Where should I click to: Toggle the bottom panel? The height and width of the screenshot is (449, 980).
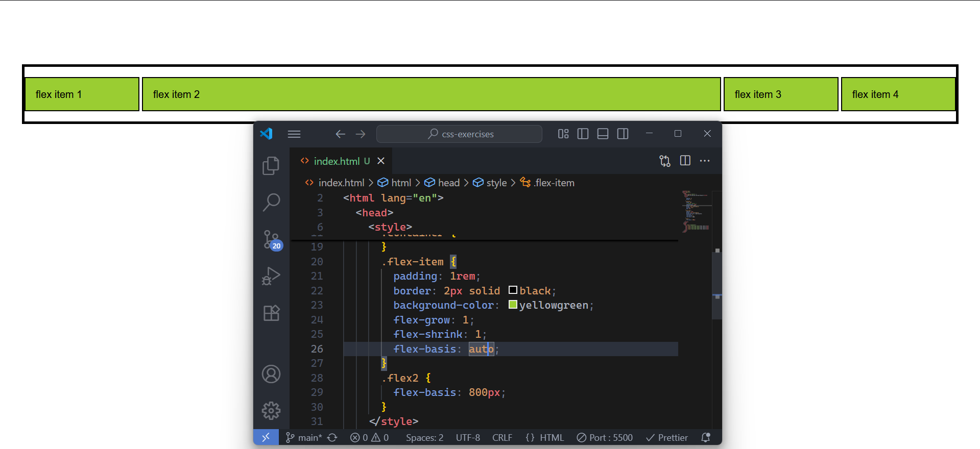603,134
